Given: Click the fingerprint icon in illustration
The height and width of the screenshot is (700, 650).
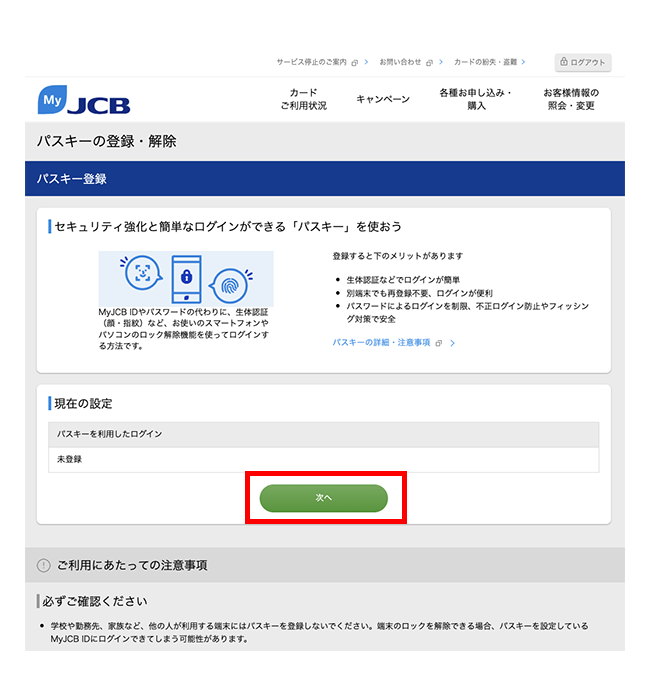Looking at the screenshot, I should (230, 285).
